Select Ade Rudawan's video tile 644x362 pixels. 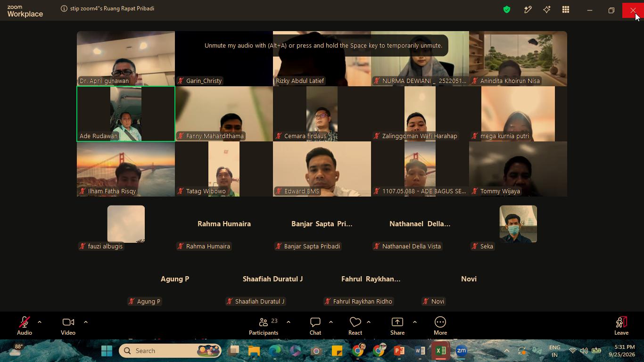click(x=126, y=114)
